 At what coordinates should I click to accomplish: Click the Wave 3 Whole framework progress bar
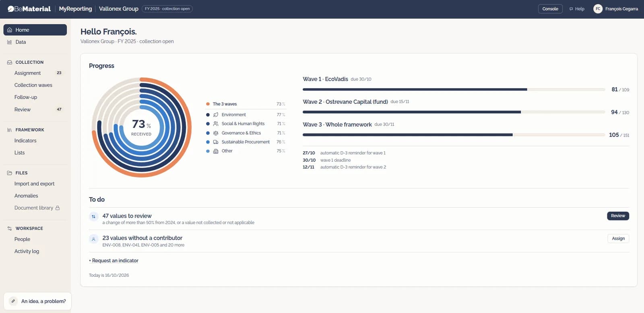coord(454,135)
